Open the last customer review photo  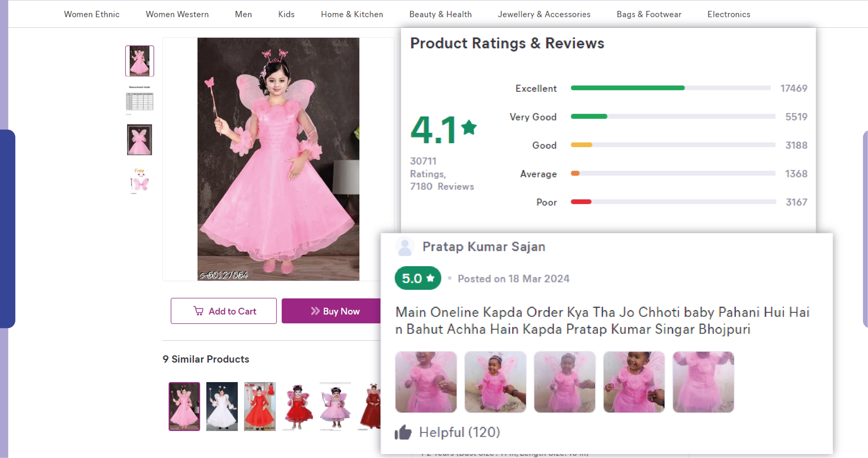tap(703, 382)
